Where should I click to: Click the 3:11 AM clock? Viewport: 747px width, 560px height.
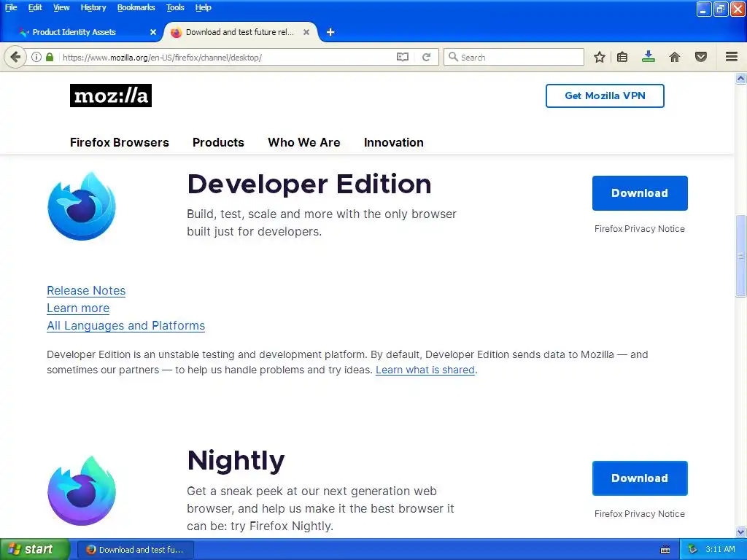click(720, 549)
